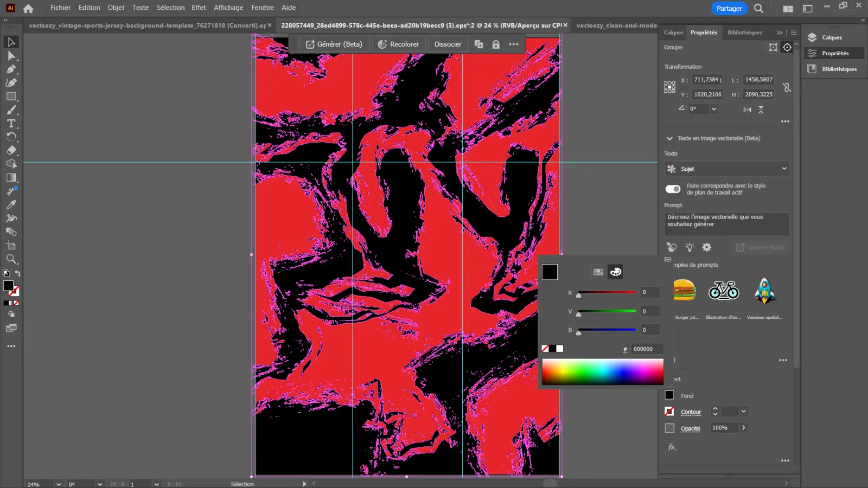The image size is (868, 488).
Task: Switch to color mixer mode in popup
Action: [615, 272]
